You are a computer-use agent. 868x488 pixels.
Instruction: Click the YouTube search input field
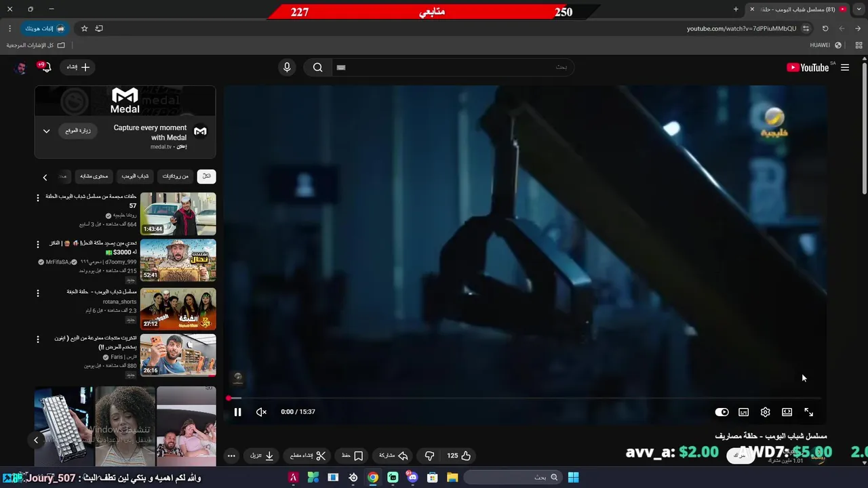click(453, 67)
